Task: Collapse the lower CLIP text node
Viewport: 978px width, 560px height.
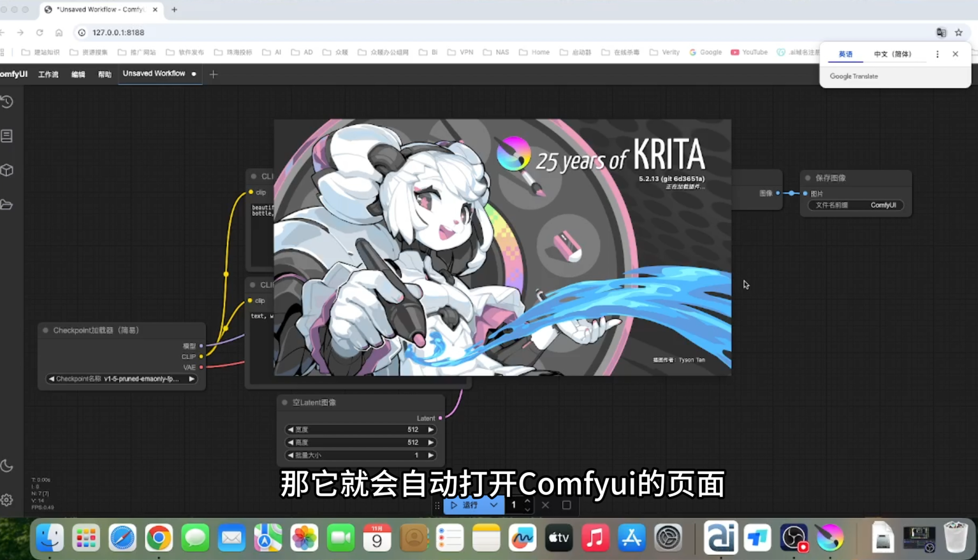Action: coord(253,285)
